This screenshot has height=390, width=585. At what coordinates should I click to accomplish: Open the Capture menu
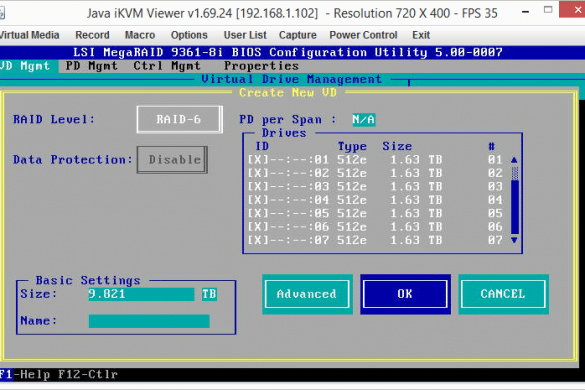(x=297, y=35)
